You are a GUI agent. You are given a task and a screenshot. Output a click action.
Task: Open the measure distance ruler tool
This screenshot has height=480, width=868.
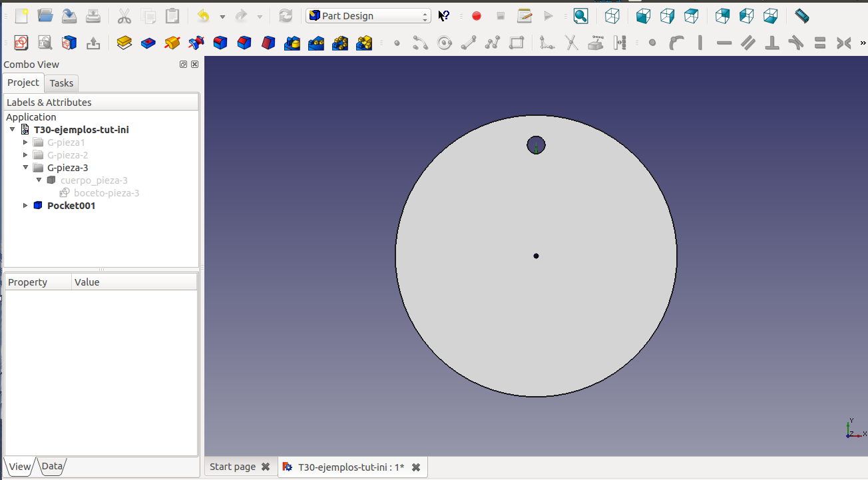click(x=801, y=16)
